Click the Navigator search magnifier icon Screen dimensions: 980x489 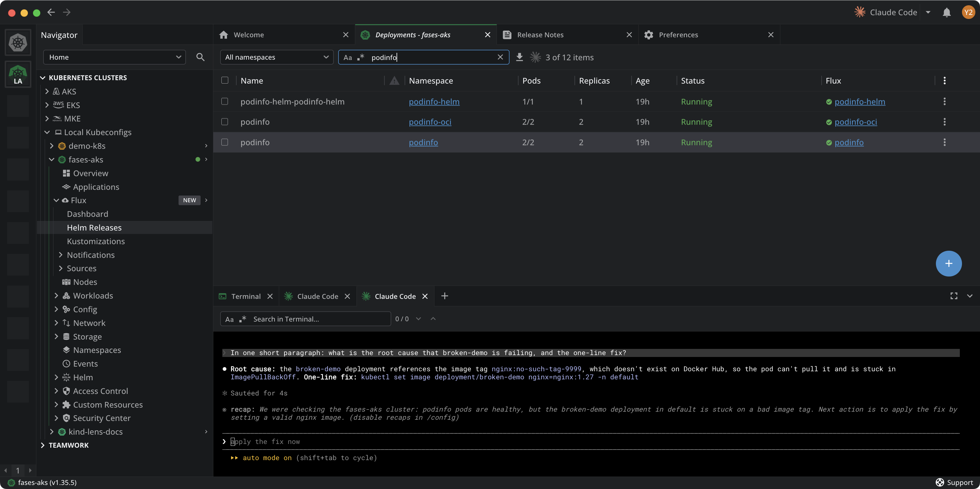coord(200,57)
